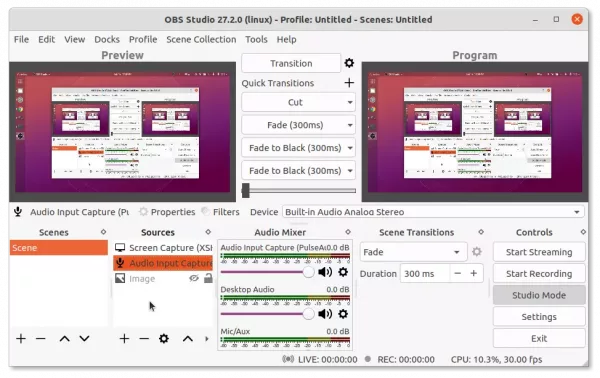The width and height of the screenshot is (600, 378).
Task: Open Desktop Audio mixer settings gear
Action: (343, 314)
